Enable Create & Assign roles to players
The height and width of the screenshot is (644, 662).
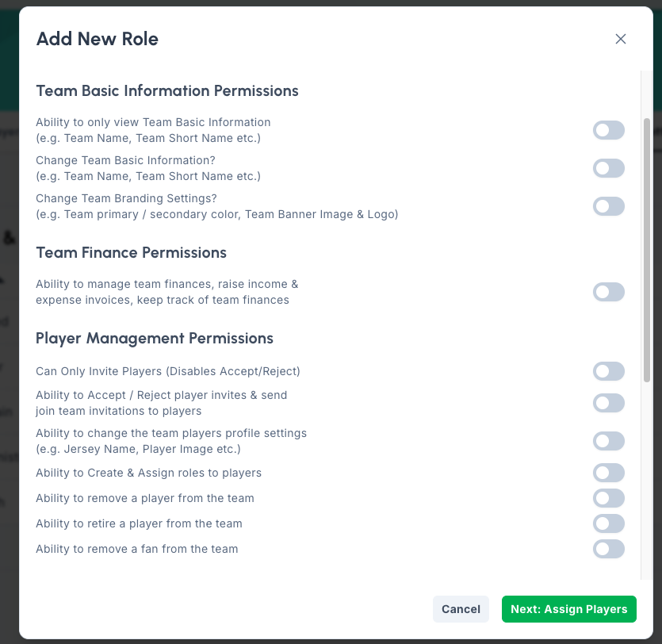(x=609, y=473)
